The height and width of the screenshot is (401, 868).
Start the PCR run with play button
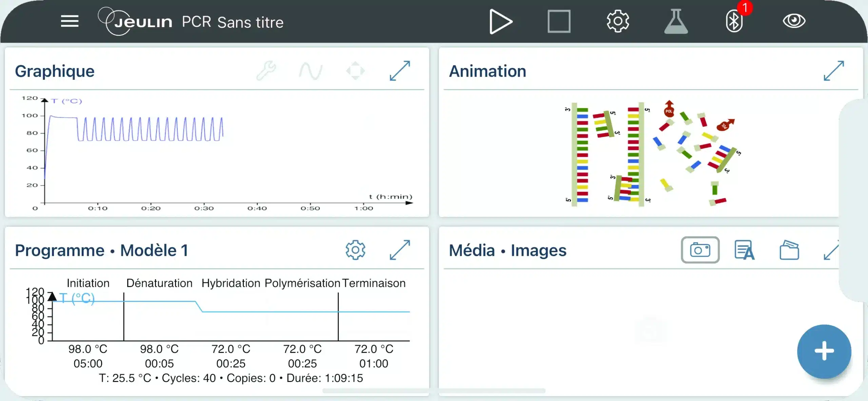500,22
